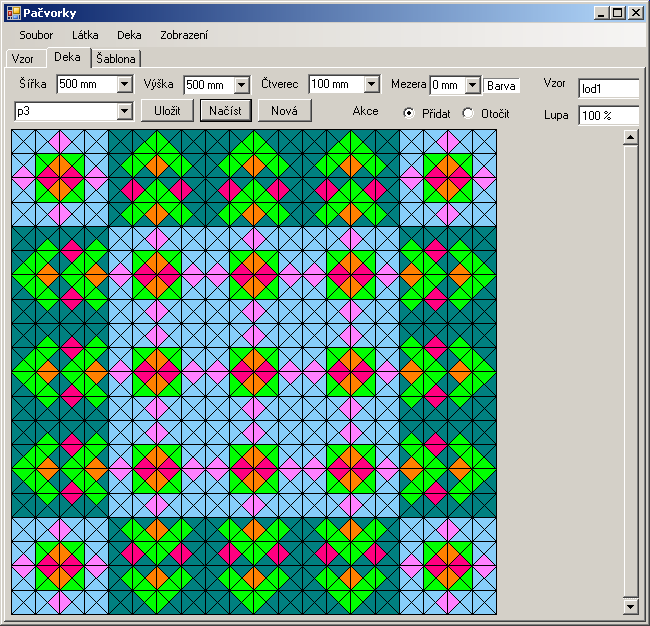This screenshot has height=626, width=650.
Task: Expand the Mezera gap dropdown
Action: tap(473, 86)
